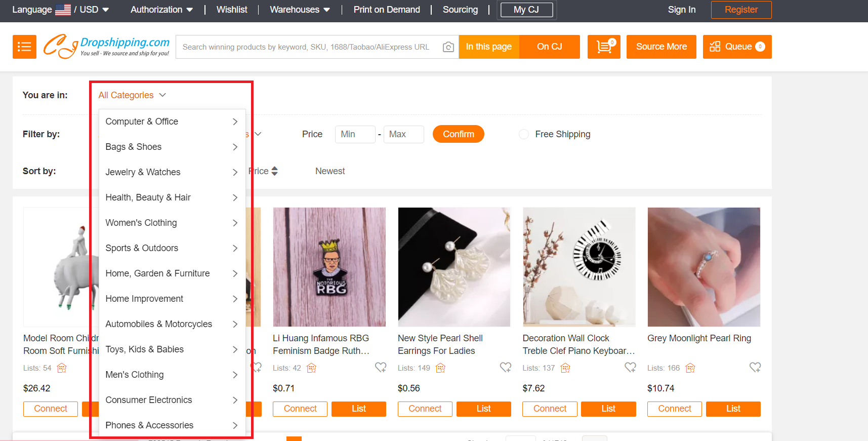Open the orange hamburger category menu
The image size is (868, 441).
tap(24, 47)
